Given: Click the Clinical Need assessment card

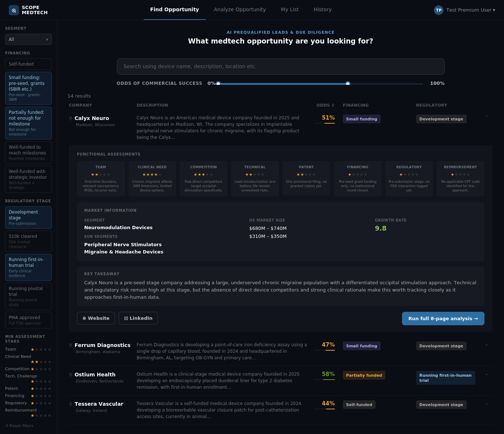Looking at the screenshot, I should pyautogui.click(x=152, y=179).
